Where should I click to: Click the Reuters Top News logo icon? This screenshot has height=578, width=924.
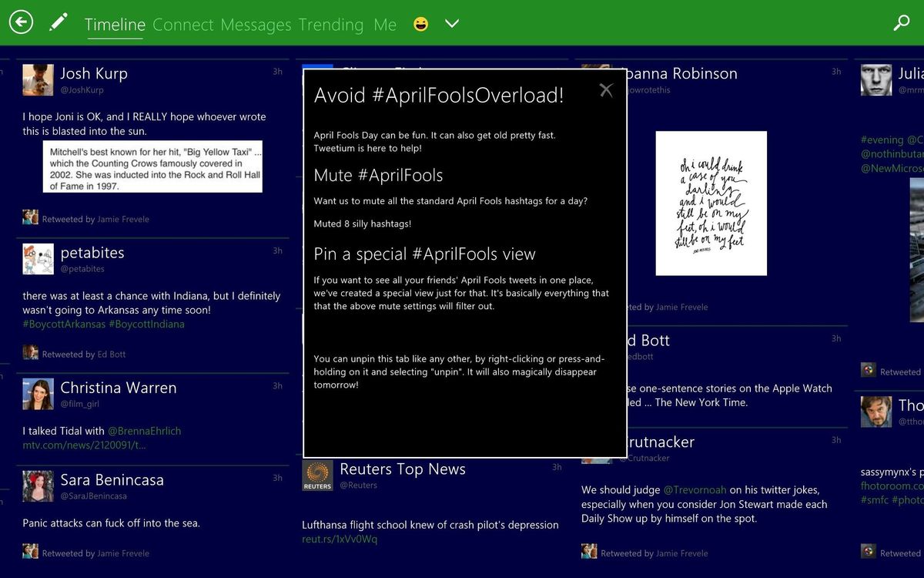[x=316, y=476]
